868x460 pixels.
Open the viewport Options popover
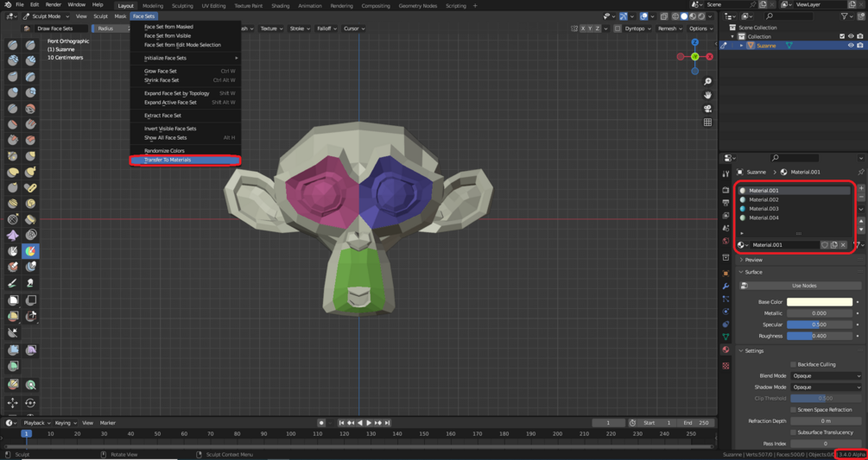point(700,28)
